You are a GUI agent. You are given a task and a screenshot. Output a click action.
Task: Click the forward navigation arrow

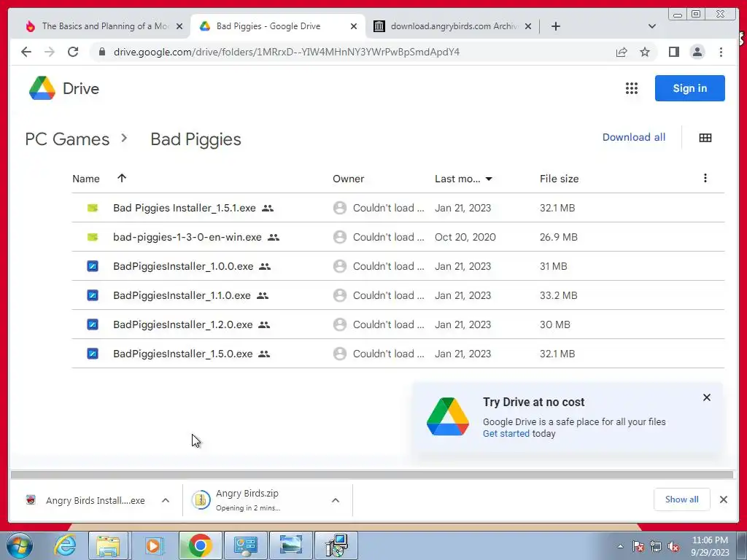click(50, 52)
